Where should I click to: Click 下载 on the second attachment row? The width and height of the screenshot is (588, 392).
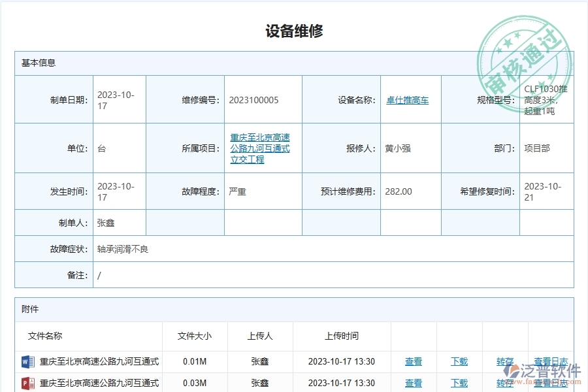pos(459,383)
